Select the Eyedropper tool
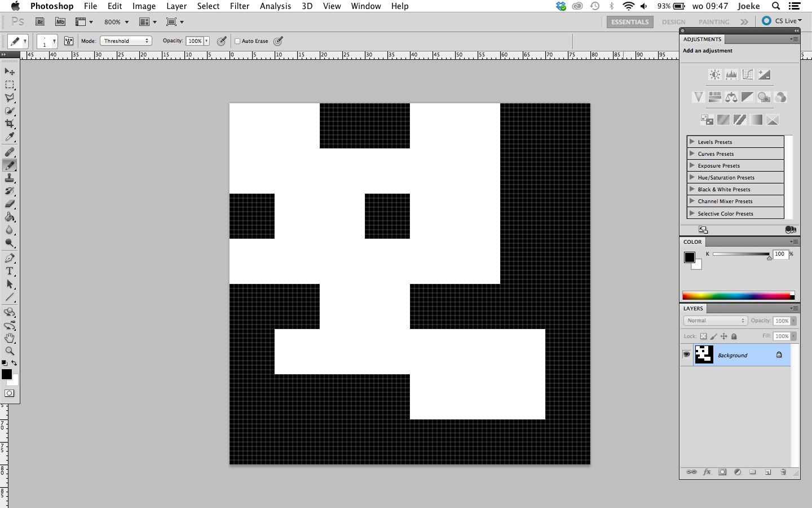Screen dimensions: 812x508 tap(10, 137)
